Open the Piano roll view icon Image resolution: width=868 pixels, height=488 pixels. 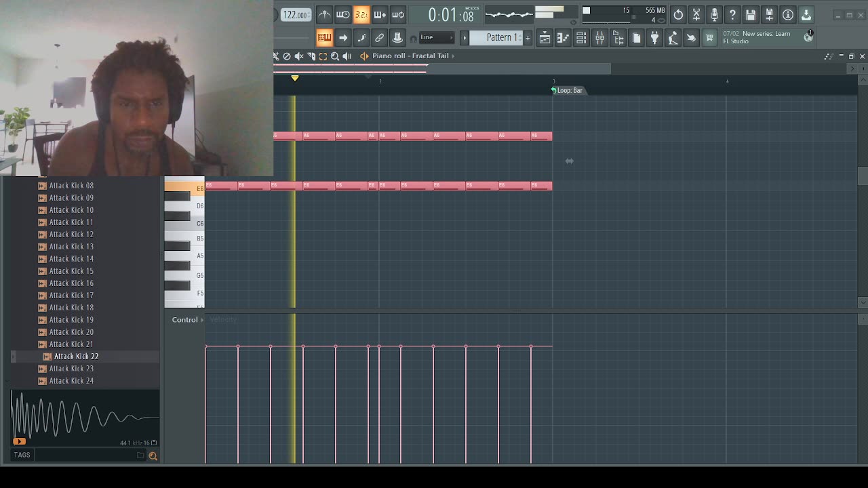tap(563, 38)
